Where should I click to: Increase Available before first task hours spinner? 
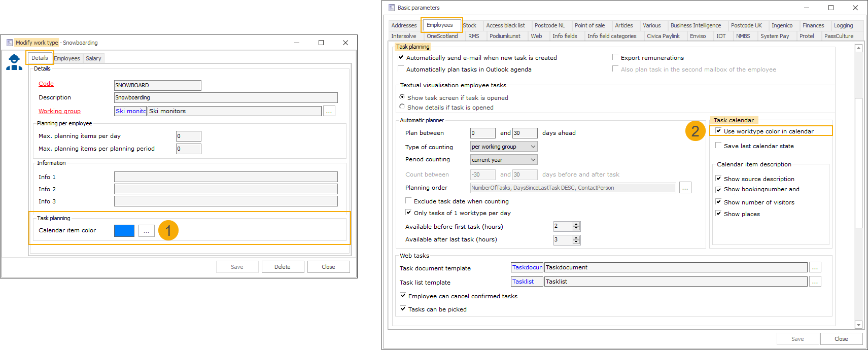(576, 224)
